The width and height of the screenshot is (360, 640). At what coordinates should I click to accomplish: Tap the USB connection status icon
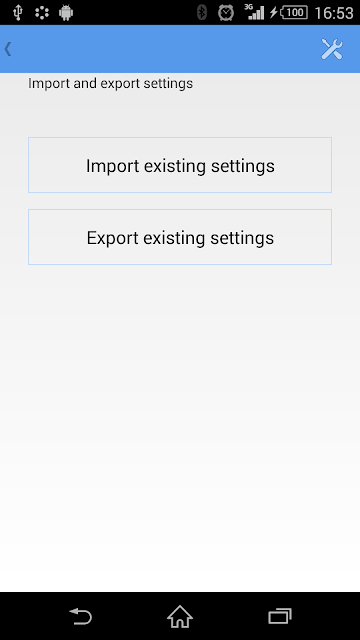pos(17,13)
